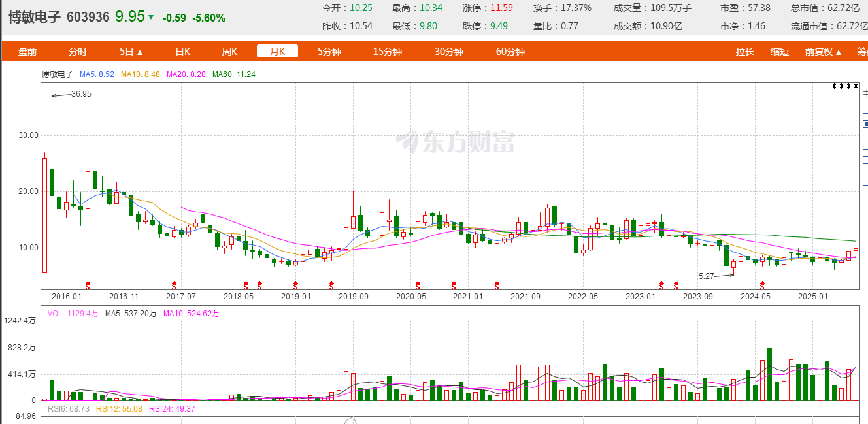The image size is (868, 424).
Task: Click the 市净 1.46 value
Action: 756,26
